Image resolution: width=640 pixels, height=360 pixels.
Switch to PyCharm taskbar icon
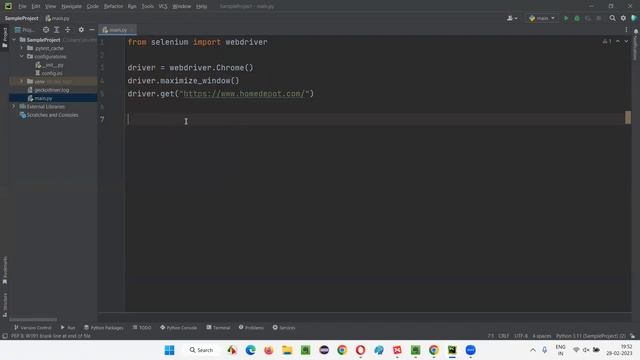tap(452, 350)
